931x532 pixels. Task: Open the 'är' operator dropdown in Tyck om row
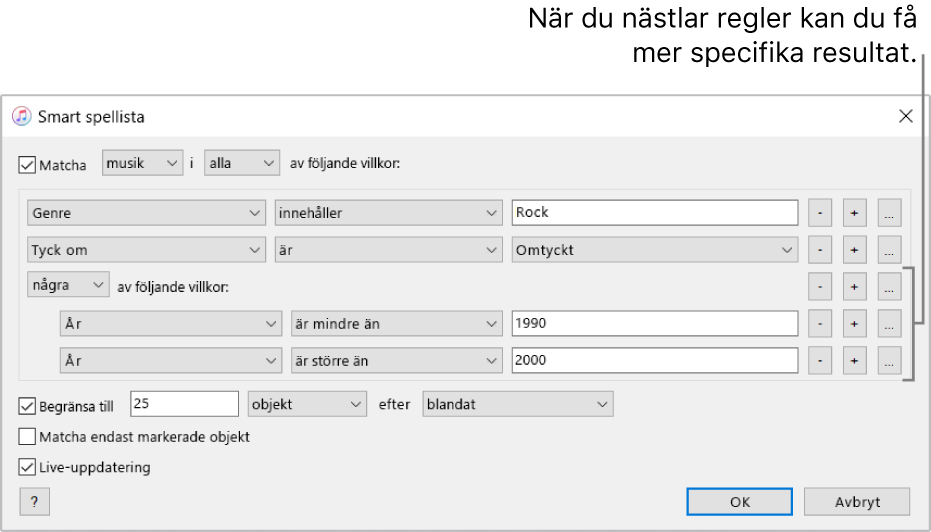pyautogui.click(x=388, y=250)
